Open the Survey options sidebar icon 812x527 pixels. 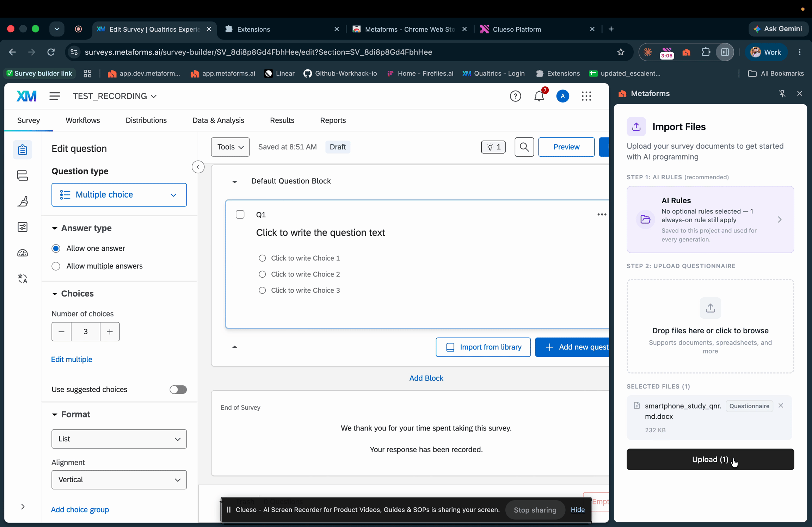[x=23, y=227]
